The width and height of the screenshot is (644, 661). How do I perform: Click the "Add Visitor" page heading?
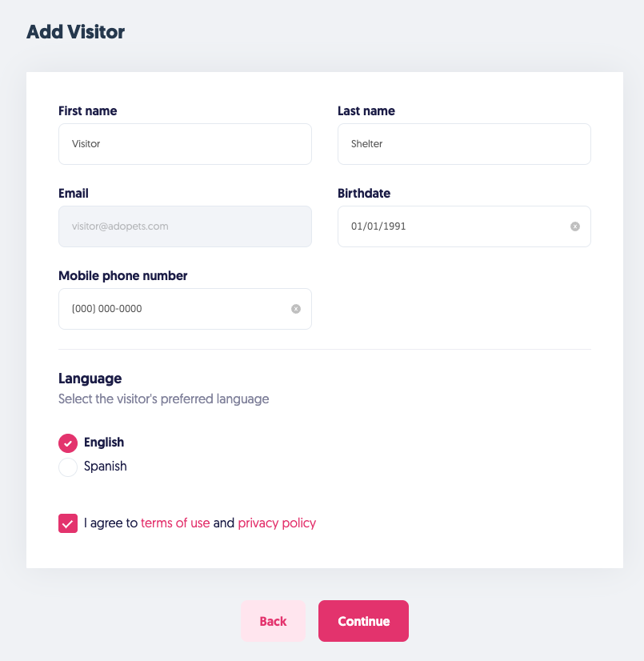[76, 32]
